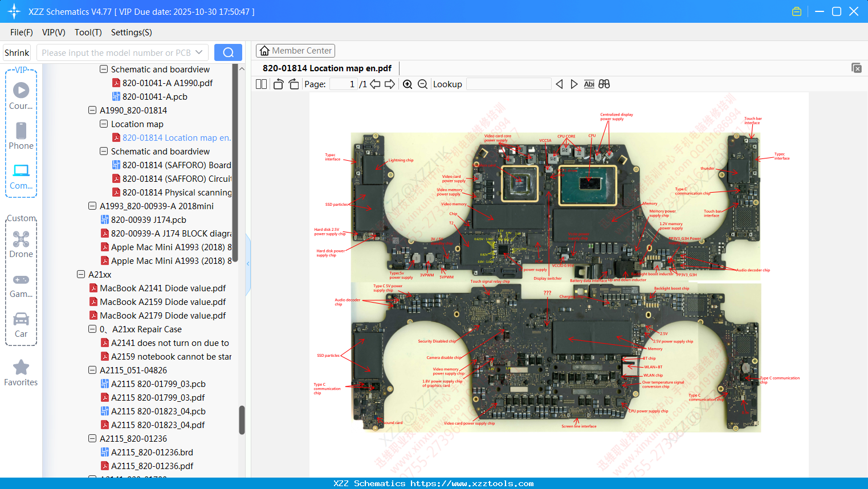Click the yellow toolbox icon in title bar

pyautogui.click(x=797, y=11)
